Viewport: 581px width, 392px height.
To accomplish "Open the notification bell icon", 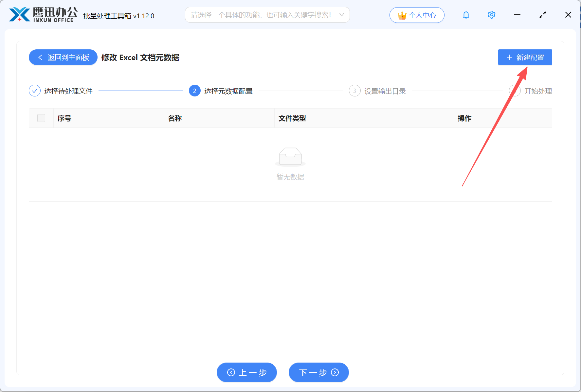I will point(466,15).
